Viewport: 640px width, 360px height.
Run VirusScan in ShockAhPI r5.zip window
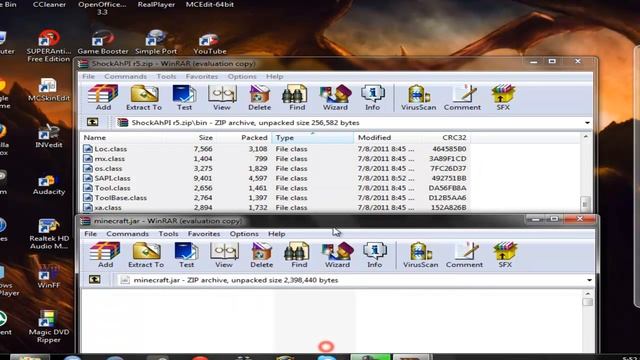point(418,98)
